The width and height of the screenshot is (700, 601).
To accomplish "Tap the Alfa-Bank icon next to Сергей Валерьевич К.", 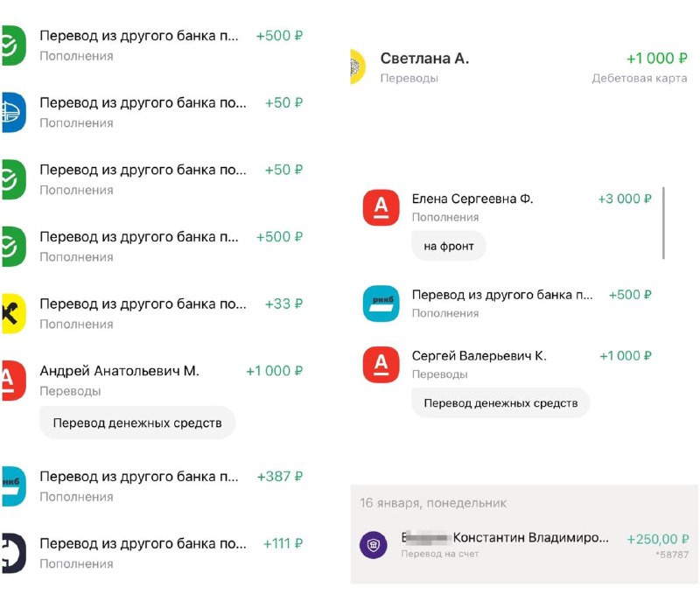I will (381, 365).
